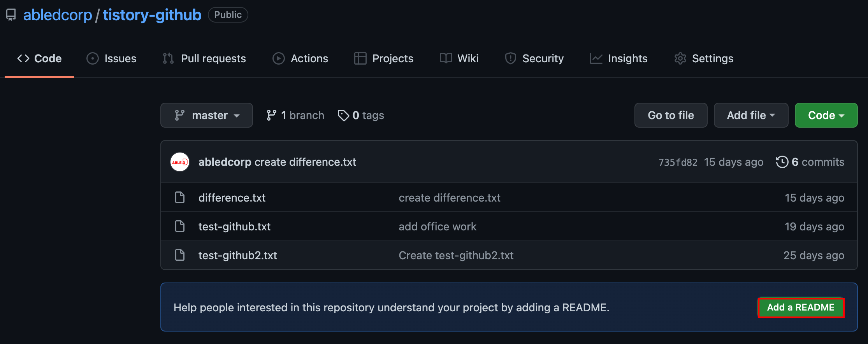Viewport: 868px width, 344px height.
Task: Click the 25 days ago timestamp
Action: tap(814, 255)
